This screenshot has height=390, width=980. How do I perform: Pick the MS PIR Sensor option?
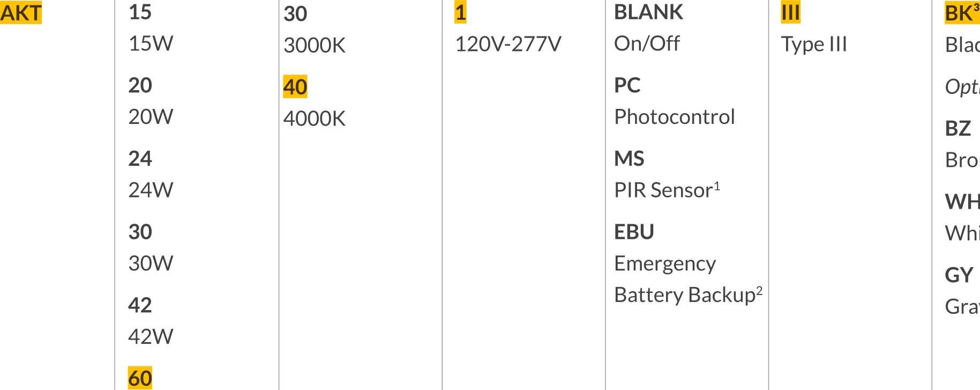(x=629, y=159)
